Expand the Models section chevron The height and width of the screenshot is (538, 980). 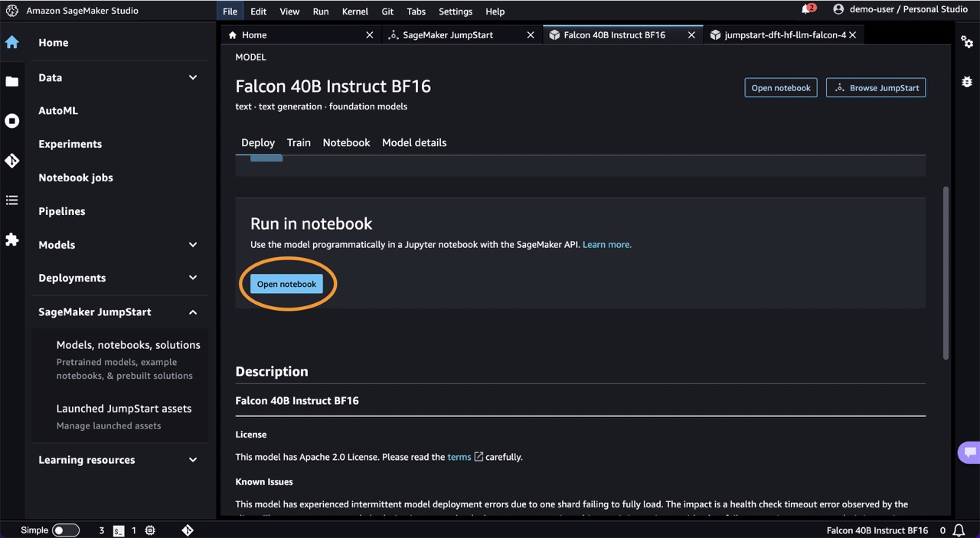click(x=193, y=245)
